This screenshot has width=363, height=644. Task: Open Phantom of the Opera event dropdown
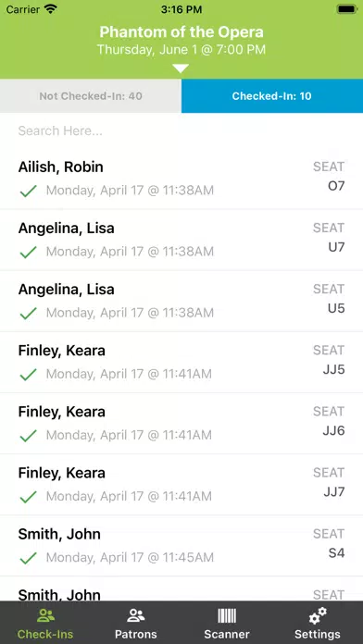pyautogui.click(x=181, y=31)
